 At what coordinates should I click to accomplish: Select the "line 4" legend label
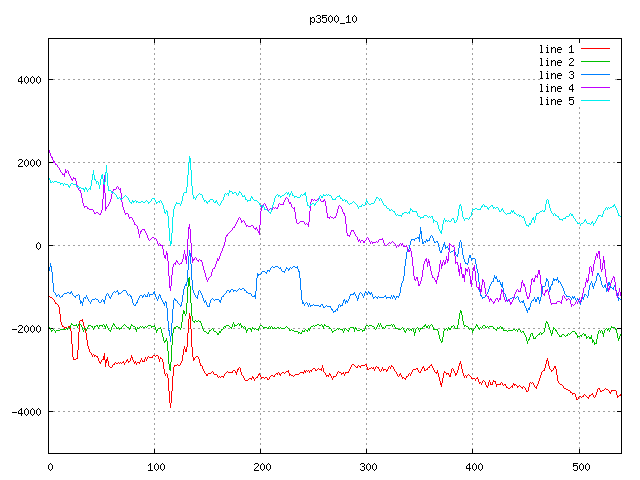pos(556,88)
